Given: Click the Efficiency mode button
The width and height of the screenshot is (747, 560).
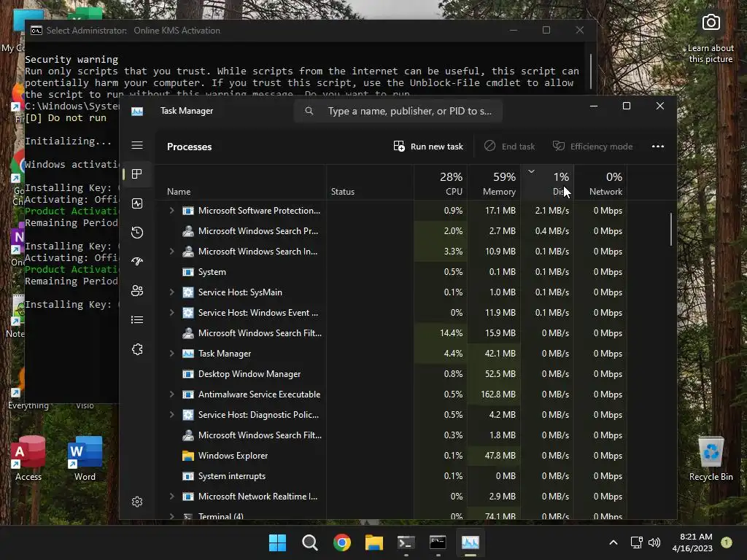Looking at the screenshot, I should (x=592, y=146).
